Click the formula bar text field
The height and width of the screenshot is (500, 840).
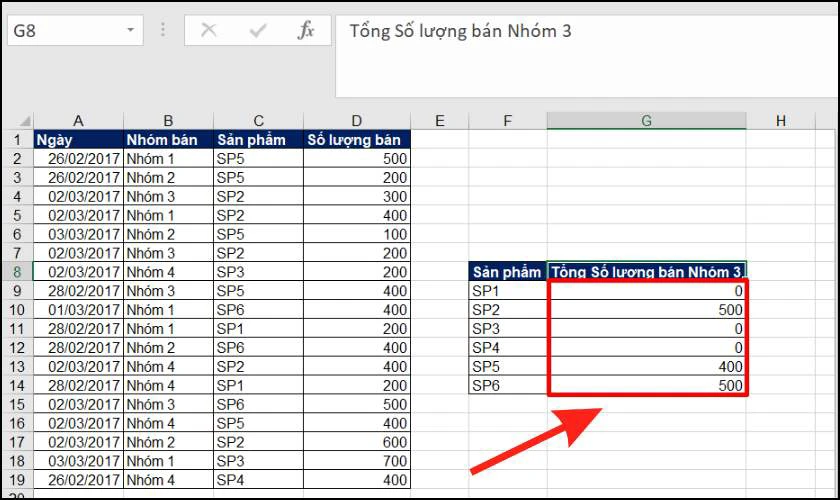[x=587, y=56]
